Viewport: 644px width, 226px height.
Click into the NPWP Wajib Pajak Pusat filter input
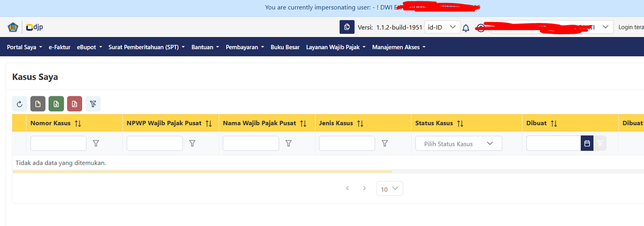pos(155,144)
